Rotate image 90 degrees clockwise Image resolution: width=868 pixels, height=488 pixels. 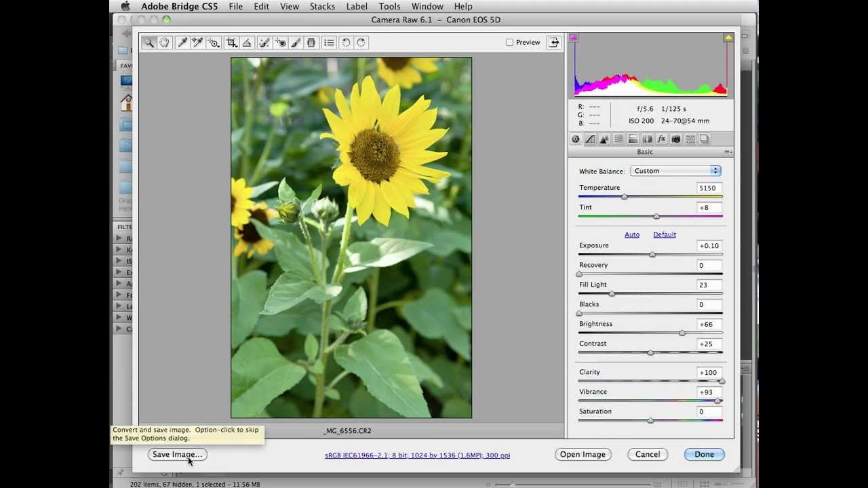pos(361,43)
